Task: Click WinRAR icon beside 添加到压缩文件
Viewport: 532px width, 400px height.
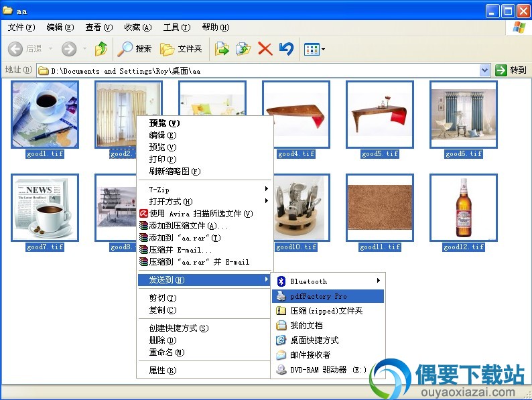Action: click(x=143, y=226)
